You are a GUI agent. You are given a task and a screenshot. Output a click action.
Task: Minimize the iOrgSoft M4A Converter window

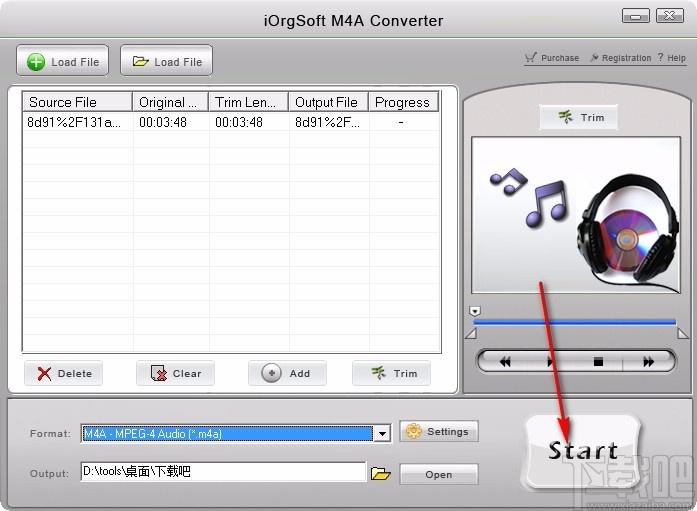pyautogui.click(x=635, y=16)
